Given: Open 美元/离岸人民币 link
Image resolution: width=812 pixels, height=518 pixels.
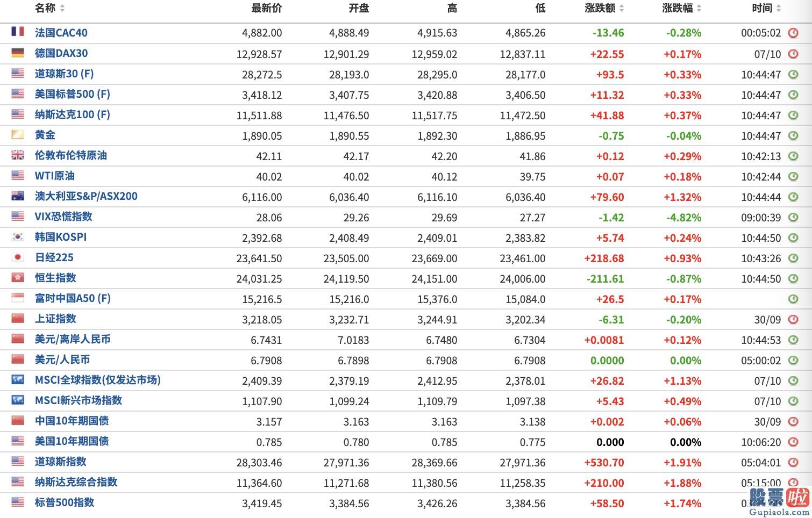Looking at the screenshot, I should pos(73,339).
